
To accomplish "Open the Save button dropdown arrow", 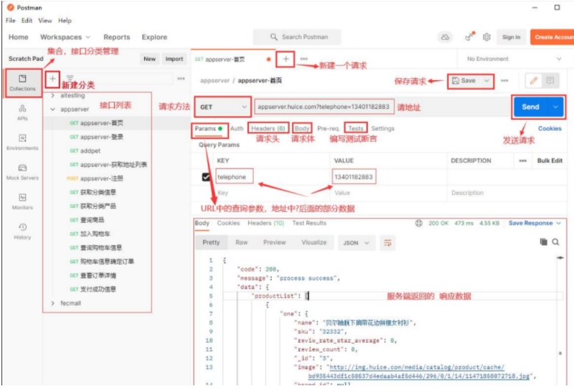I will click(x=486, y=80).
